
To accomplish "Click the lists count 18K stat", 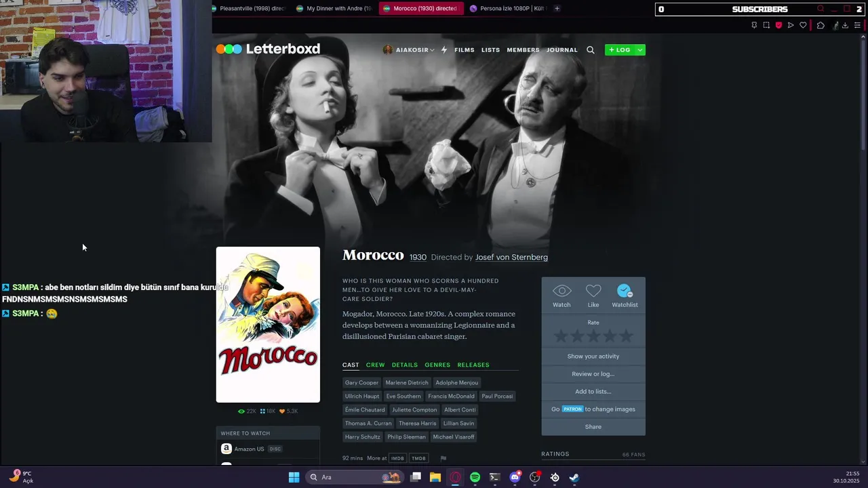I will coord(267,411).
